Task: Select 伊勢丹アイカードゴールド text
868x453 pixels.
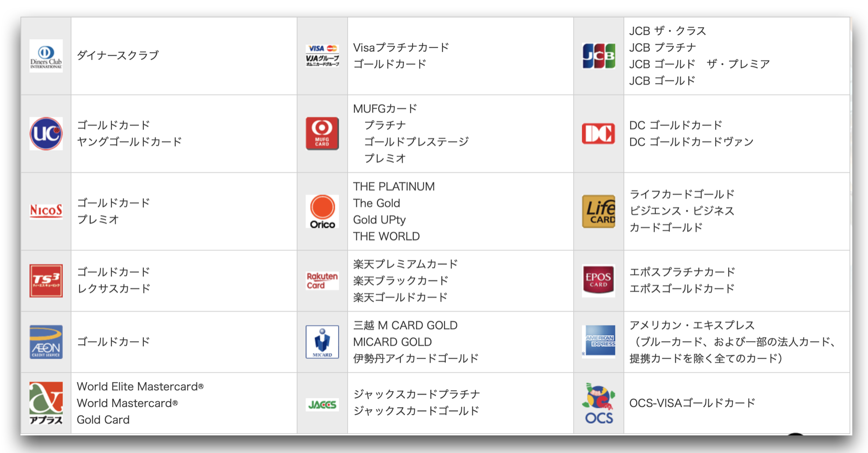Action: (416, 359)
